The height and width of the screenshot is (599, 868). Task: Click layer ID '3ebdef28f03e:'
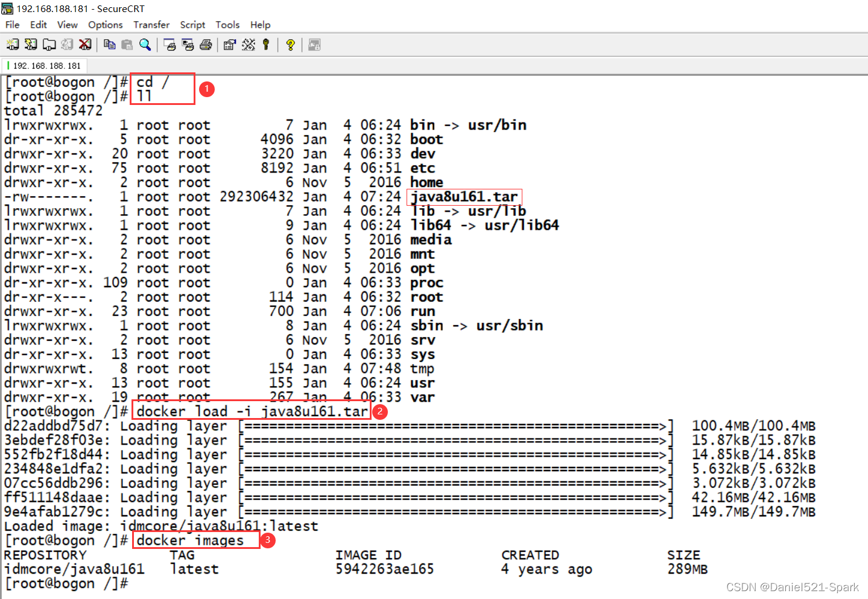click(57, 441)
